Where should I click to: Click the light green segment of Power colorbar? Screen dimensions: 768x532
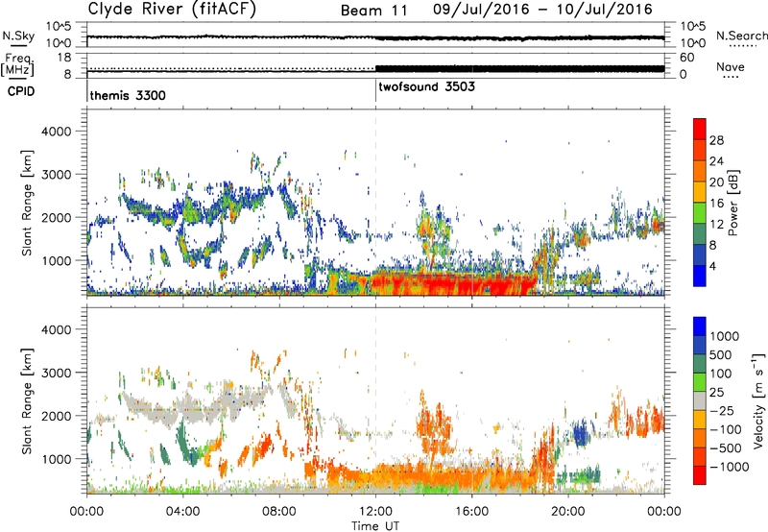700,212
